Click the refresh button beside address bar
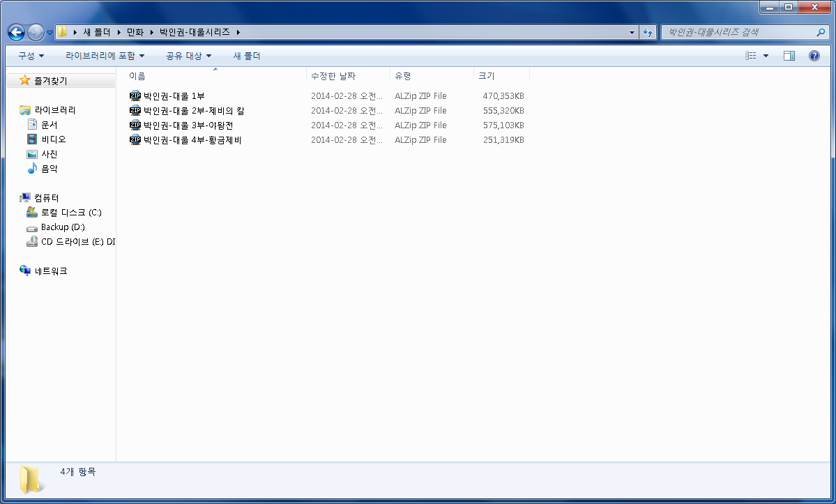Viewport: 836px width, 504px height. (648, 32)
